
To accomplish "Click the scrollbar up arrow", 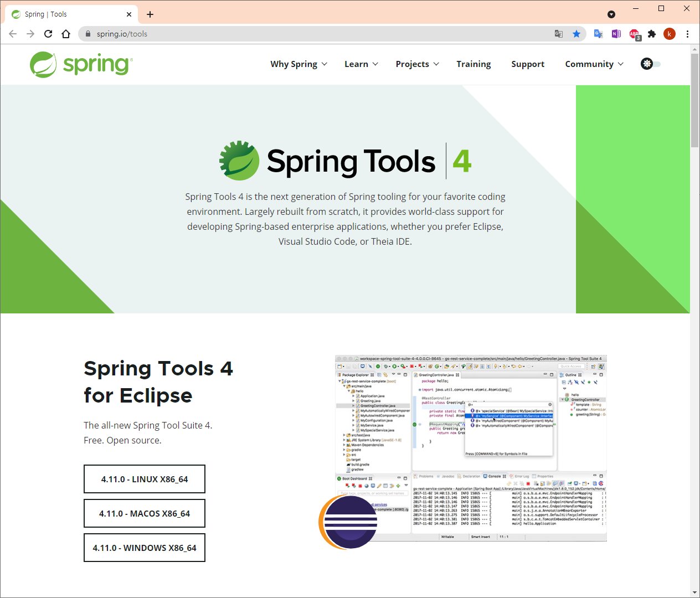I will 695,49.
